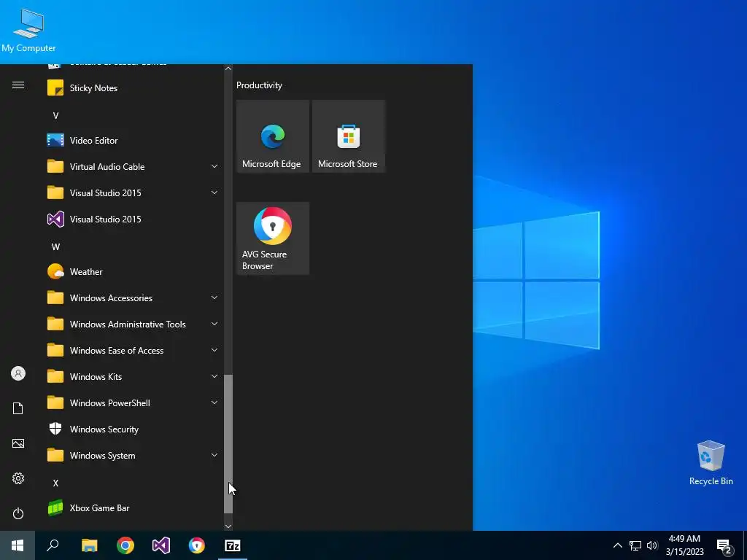Open Settings gear in the Start sidebar

click(18, 478)
